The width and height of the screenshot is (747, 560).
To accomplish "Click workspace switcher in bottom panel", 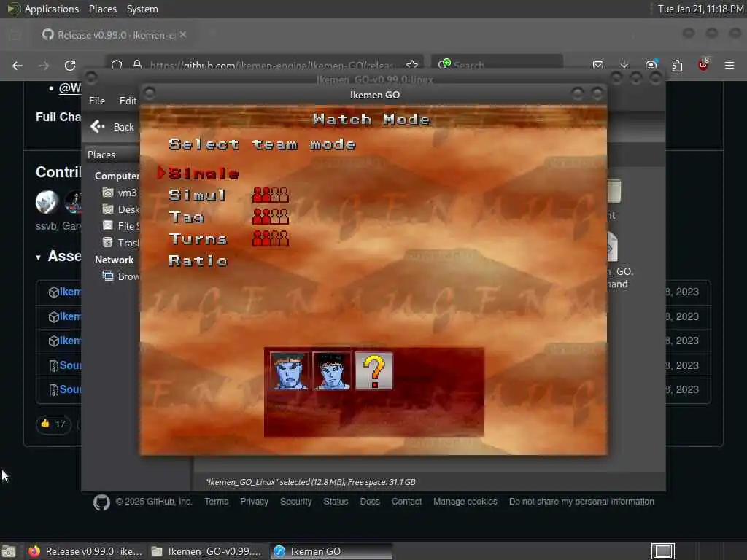I will point(662,551).
